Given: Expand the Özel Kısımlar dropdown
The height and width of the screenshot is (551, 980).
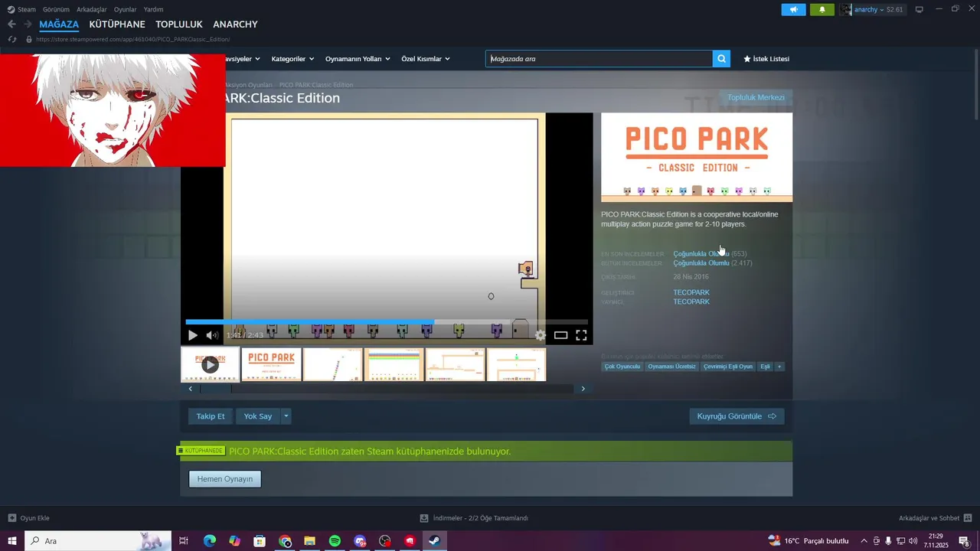Looking at the screenshot, I should point(426,59).
